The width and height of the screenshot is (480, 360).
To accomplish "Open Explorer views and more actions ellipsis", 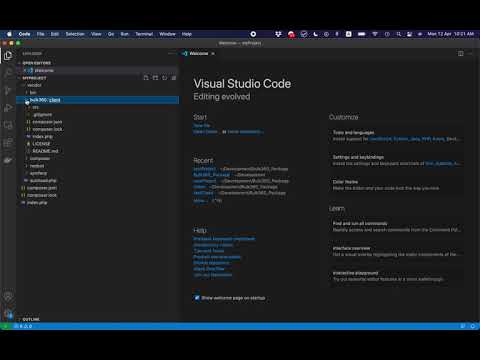I will 171,53.
